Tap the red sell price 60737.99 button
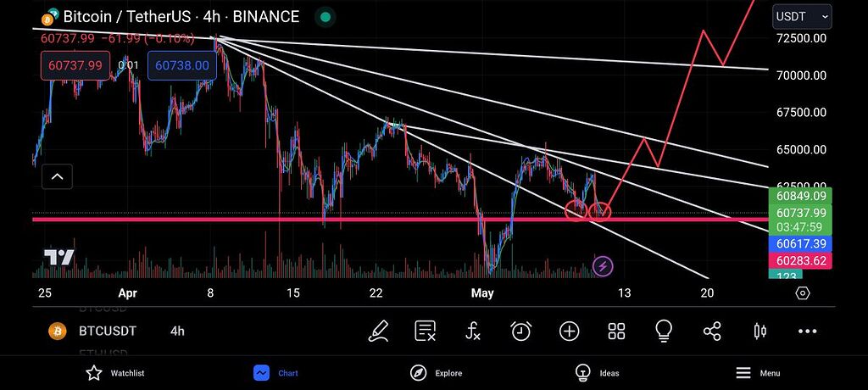868x390 pixels. pyautogui.click(x=75, y=65)
